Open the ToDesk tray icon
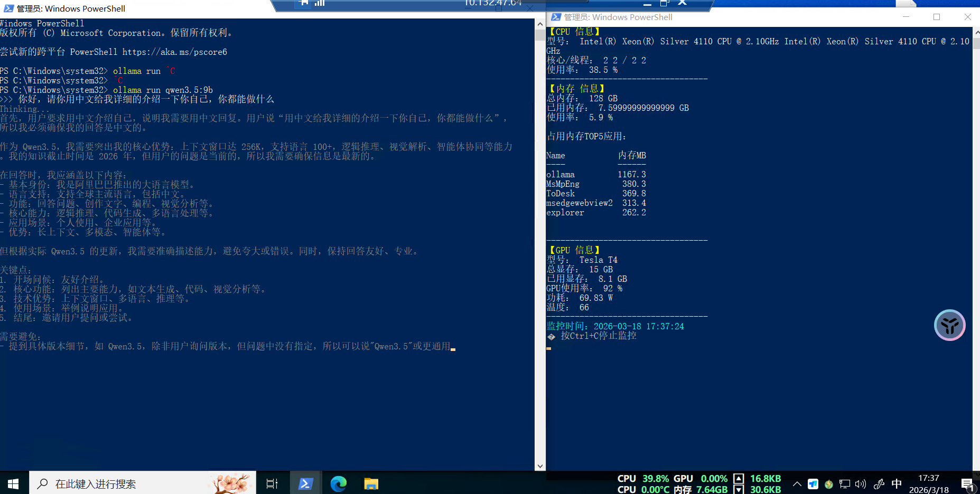The image size is (980, 494). (x=813, y=484)
